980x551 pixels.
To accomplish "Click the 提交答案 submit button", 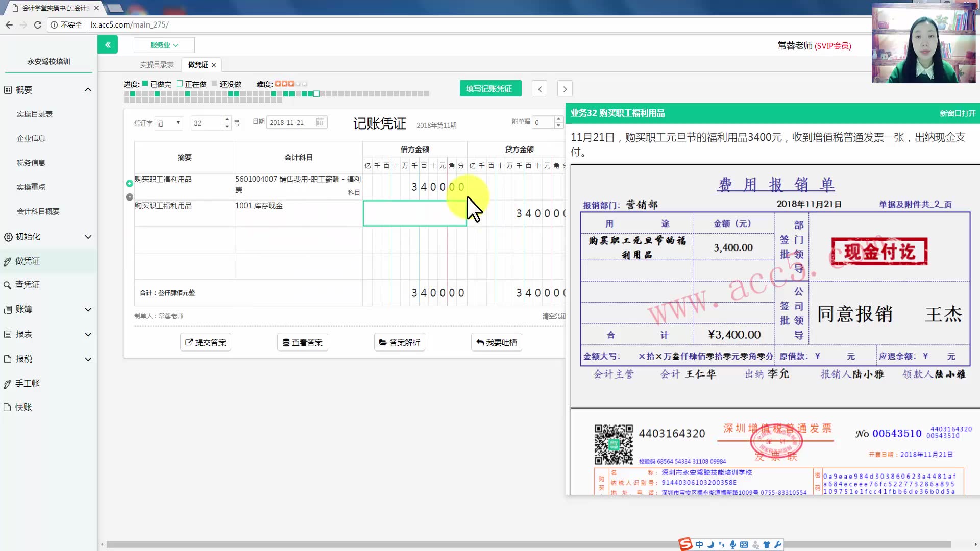I will pyautogui.click(x=205, y=342).
